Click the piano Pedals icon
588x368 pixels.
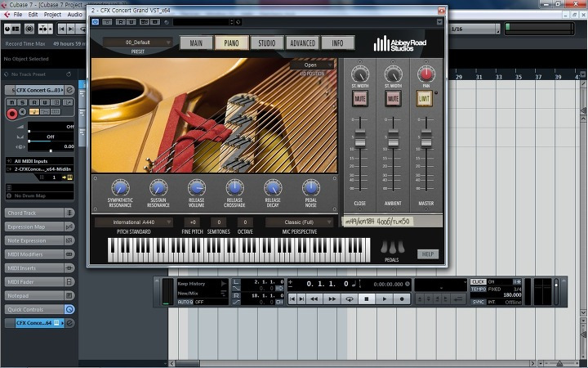pos(392,247)
